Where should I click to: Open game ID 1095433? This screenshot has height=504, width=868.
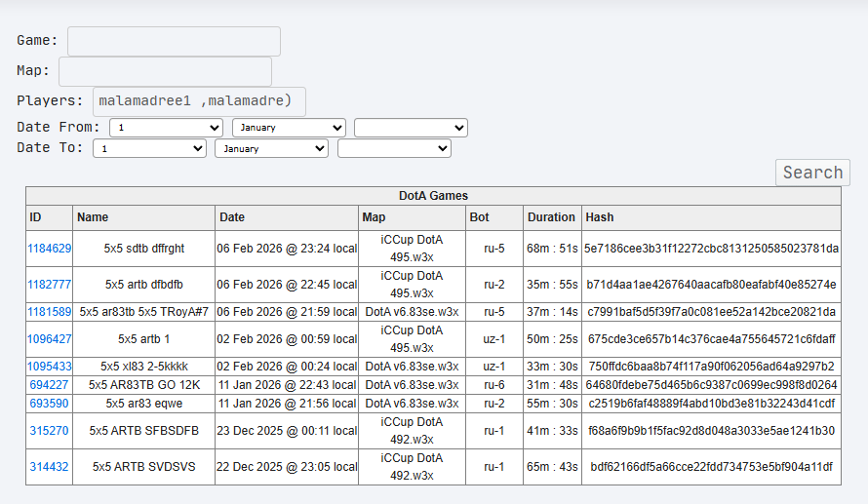50,367
